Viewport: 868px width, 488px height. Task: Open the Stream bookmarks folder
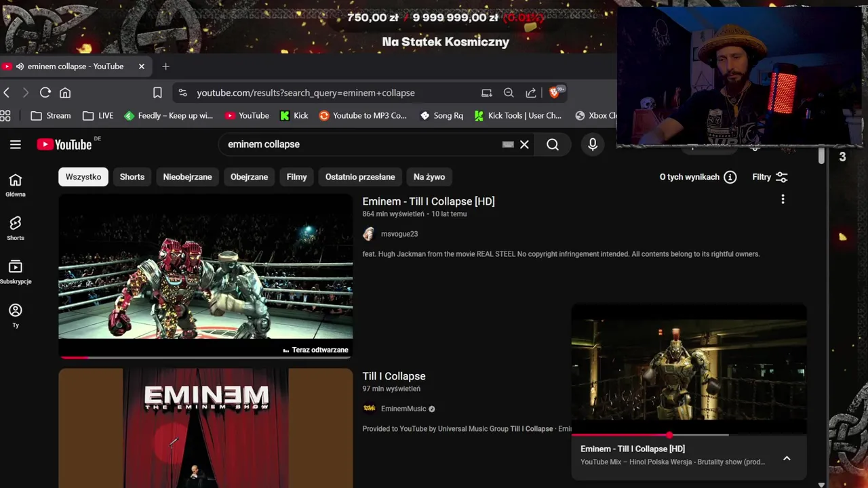pos(51,116)
